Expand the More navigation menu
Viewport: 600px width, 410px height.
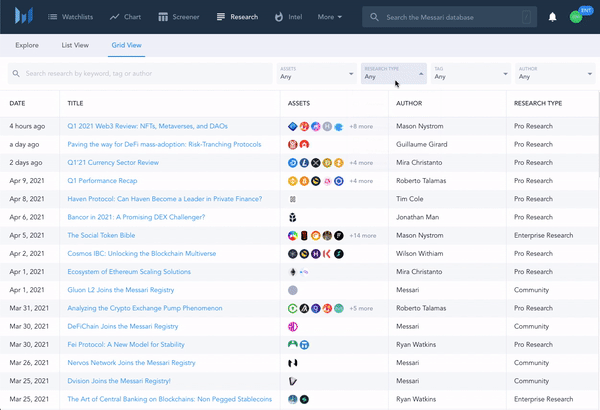click(x=329, y=17)
